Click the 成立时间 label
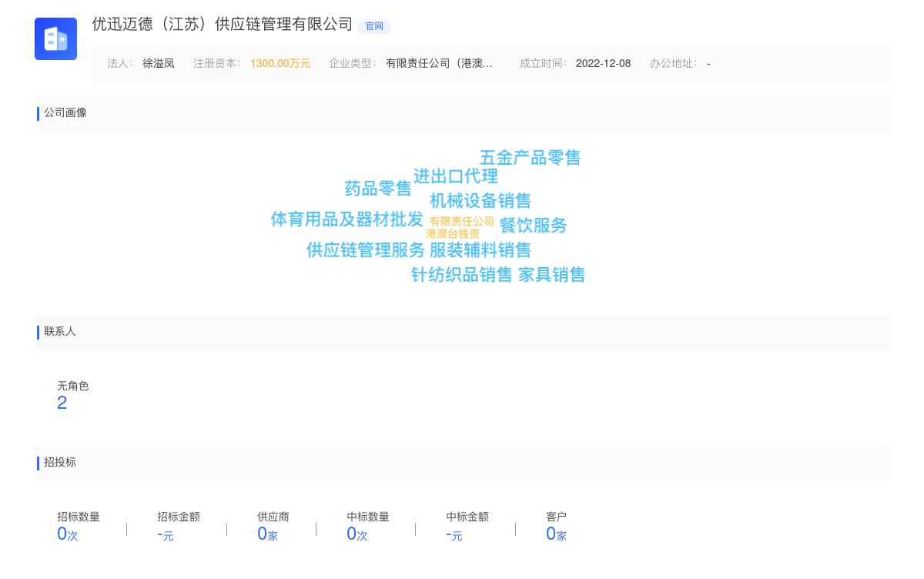The height and width of the screenshot is (579, 924). (544, 64)
